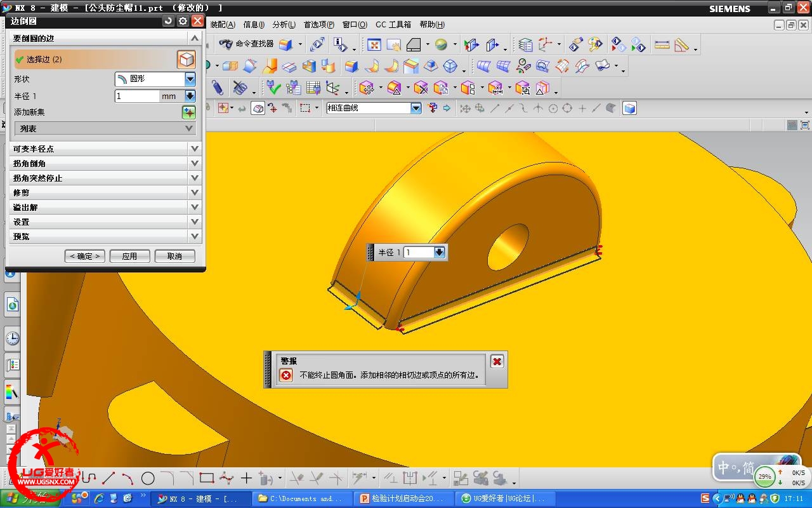Click the select faces cube icon in dialog
Screen dimensions: 812x508
(187, 59)
